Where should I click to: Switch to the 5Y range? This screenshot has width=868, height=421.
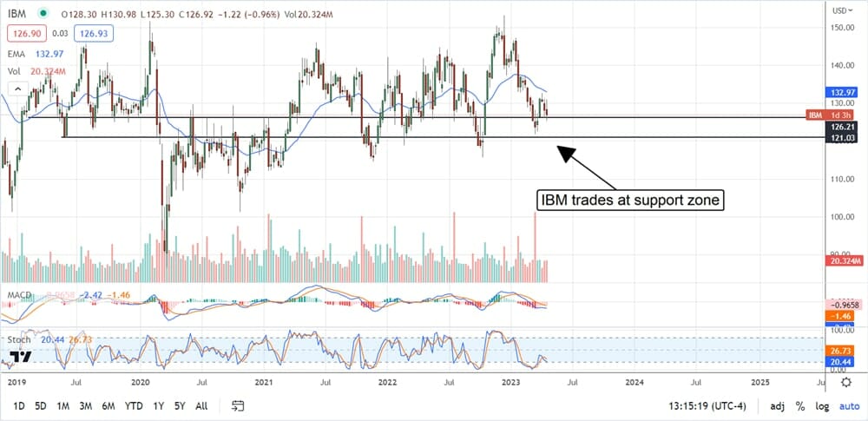(x=178, y=406)
